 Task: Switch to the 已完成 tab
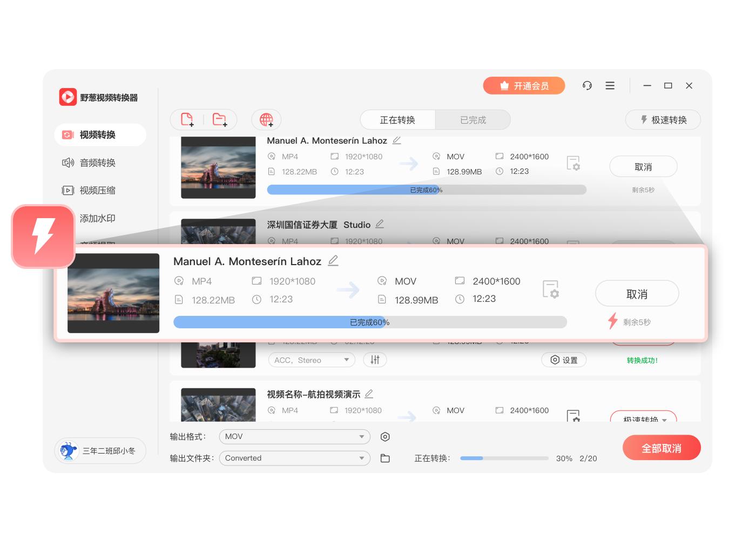[x=473, y=119]
